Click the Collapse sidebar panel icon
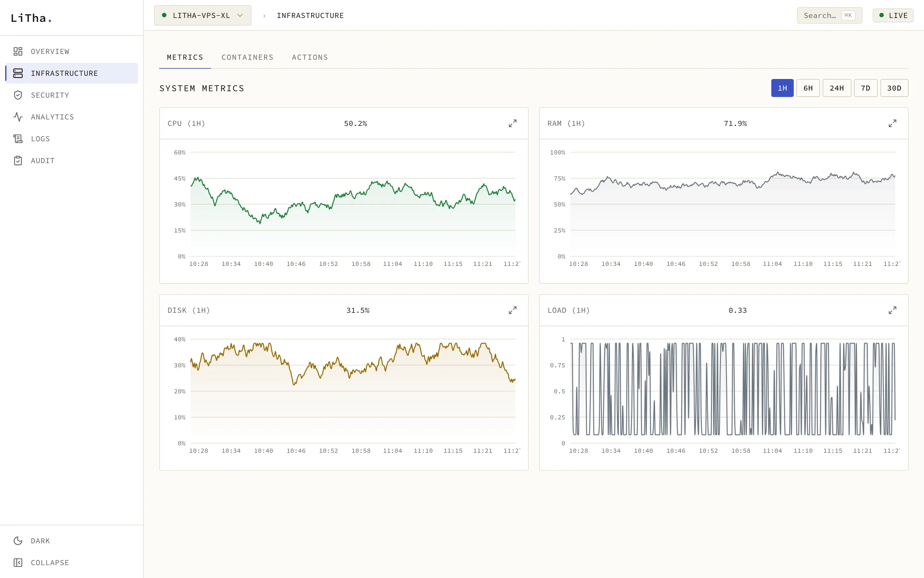The width and height of the screenshot is (924, 578). point(18,562)
